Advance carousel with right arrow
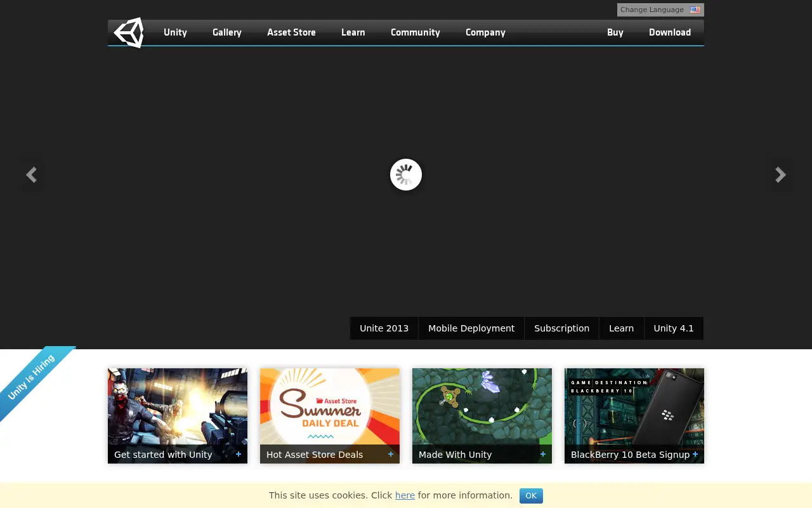Viewport: 812px width, 508px height. 781,175
